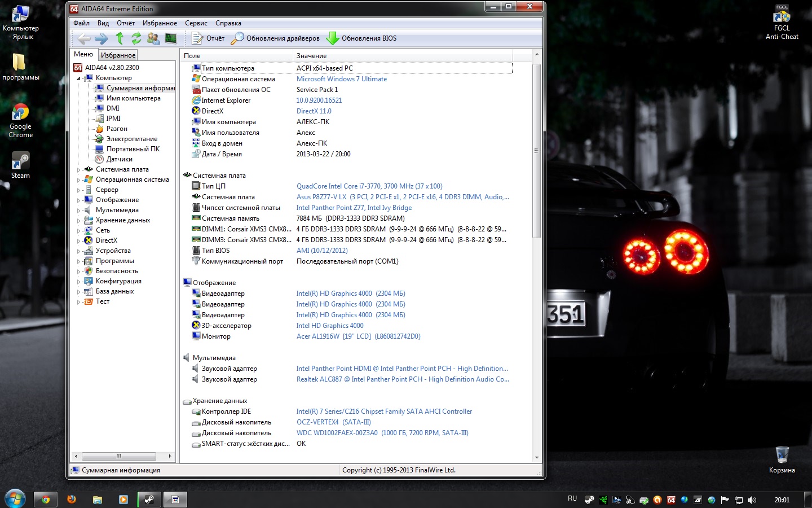Open the FGCL Anti-Cheat desktop icon
This screenshot has width=812, height=508.
[782, 22]
